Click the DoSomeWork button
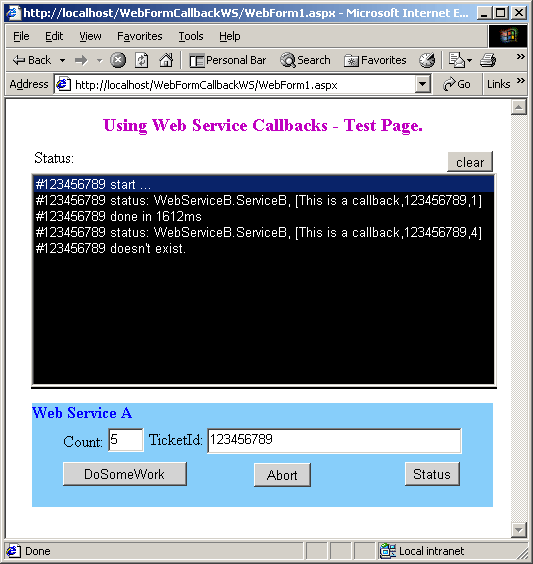 coord(124,474)
